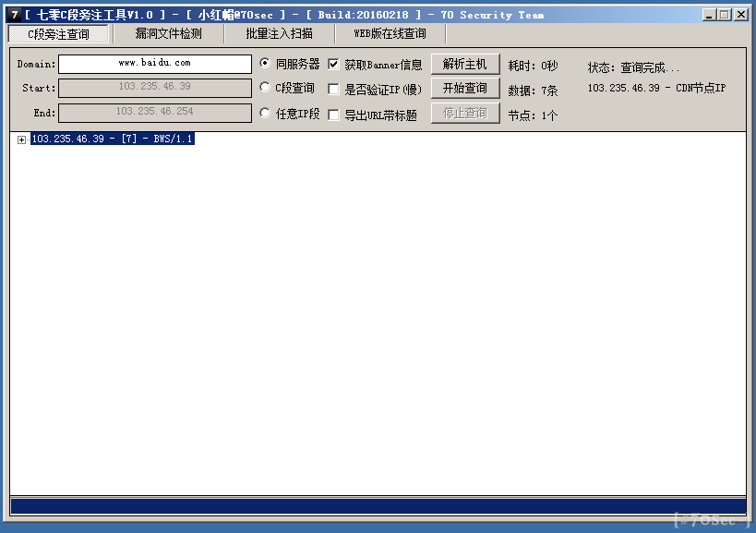Select the 任意IP段 radio button

[x=266, y=114]
